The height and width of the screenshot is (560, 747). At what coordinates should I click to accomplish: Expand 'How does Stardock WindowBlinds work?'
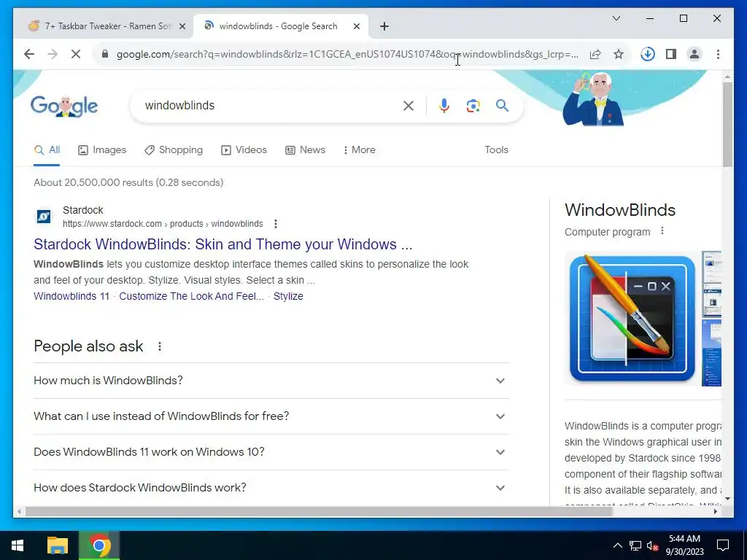click(271, 488)
